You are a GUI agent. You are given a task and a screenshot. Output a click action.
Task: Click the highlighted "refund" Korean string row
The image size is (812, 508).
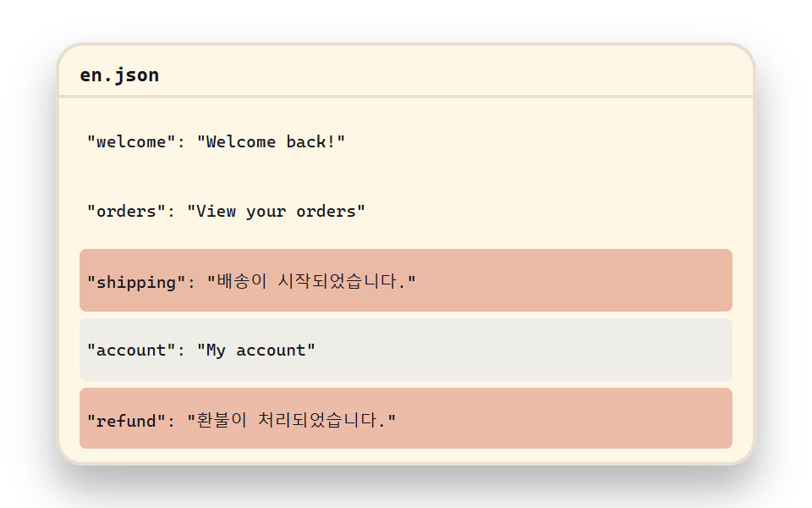(406, 418)
